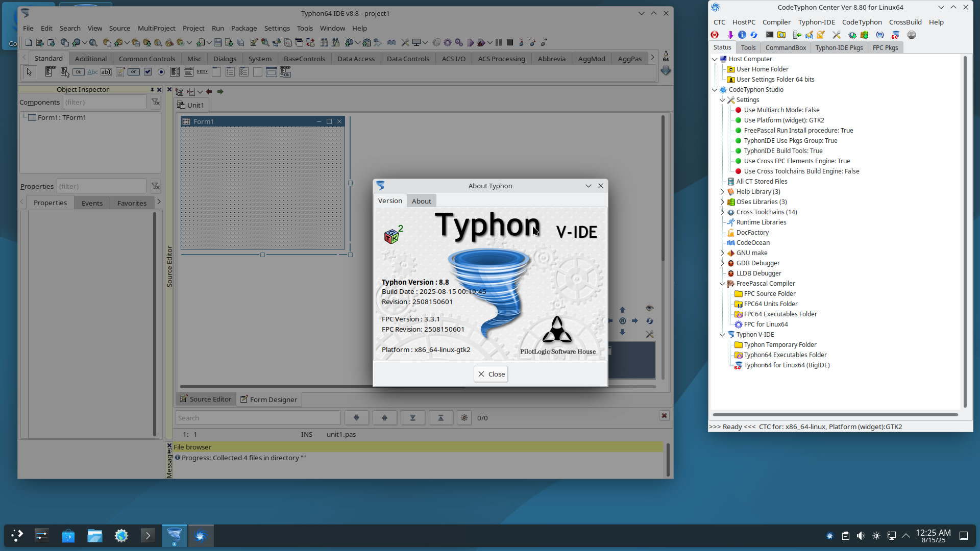Click the Form Designer bottom tab
Viewport: 980px width, 551px height.
pyautogui.click(x=268, y=399)
